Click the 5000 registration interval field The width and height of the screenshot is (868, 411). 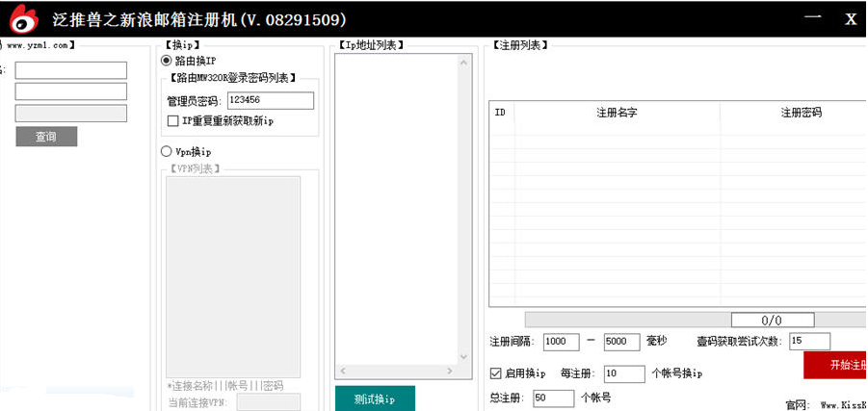(x=622, y=342)
